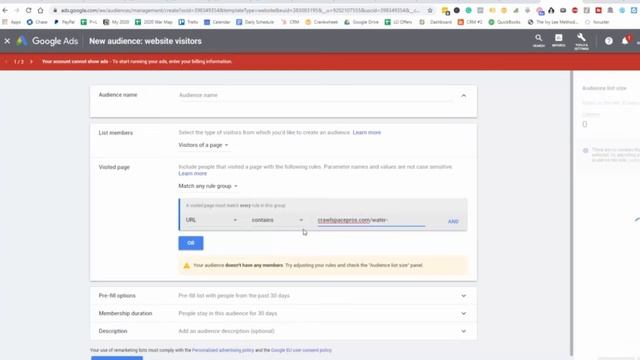Open Chase bookmark

tap(37, 22)
